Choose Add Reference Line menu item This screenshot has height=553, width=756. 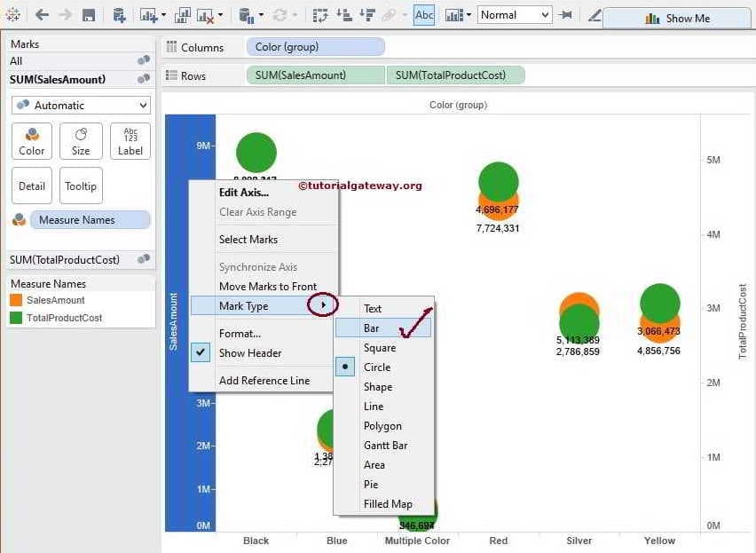click(263, 381)
